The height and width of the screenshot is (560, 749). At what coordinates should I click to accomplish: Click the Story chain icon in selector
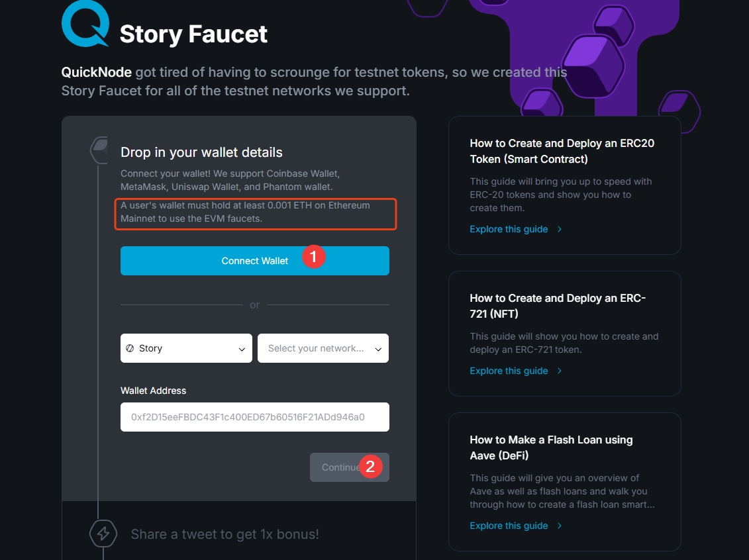(x=130, y=348)
